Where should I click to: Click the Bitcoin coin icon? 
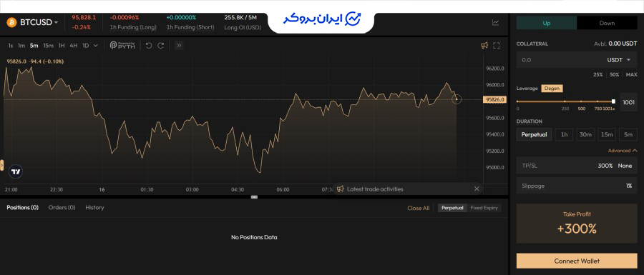11,23
